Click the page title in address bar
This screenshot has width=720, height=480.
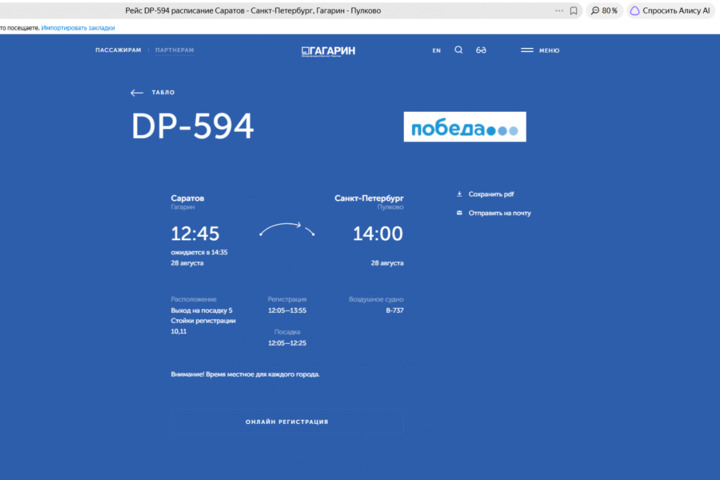click(253, 11)
